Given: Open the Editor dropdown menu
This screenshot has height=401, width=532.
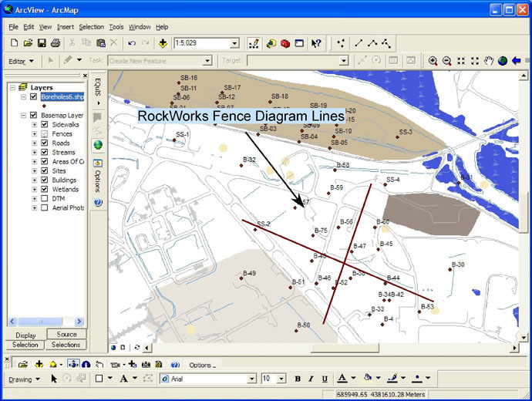Looking at the screenshot, I should [21, 62].
